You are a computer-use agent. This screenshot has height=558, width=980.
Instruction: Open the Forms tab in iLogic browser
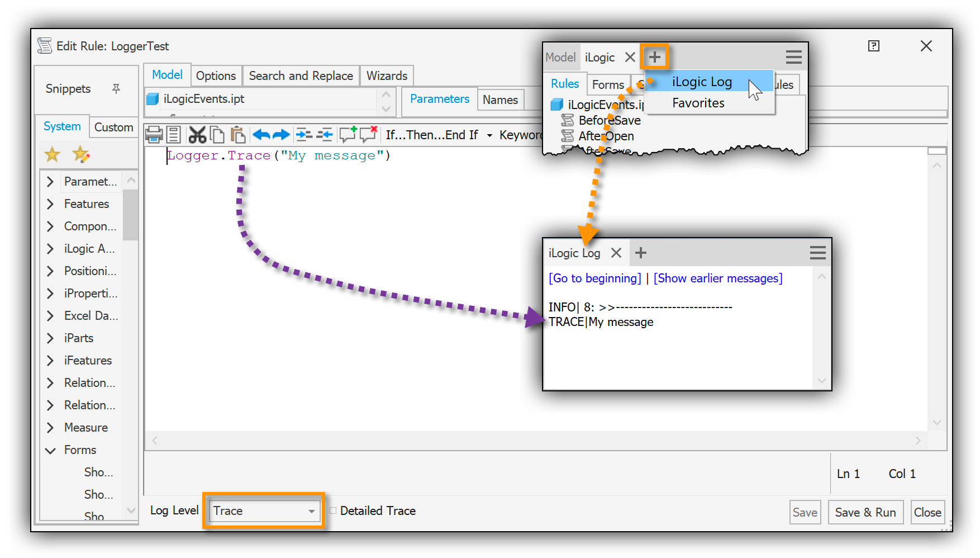(x=608, y=84)
